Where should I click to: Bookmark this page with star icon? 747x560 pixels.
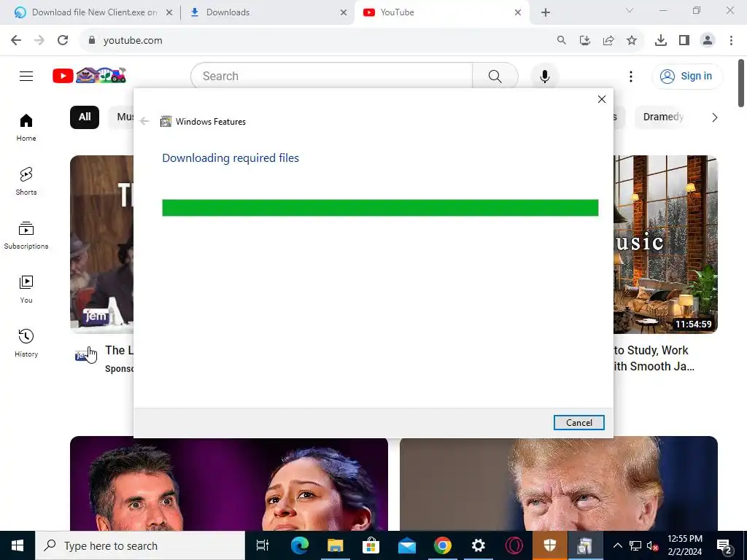tap(632, 41)
